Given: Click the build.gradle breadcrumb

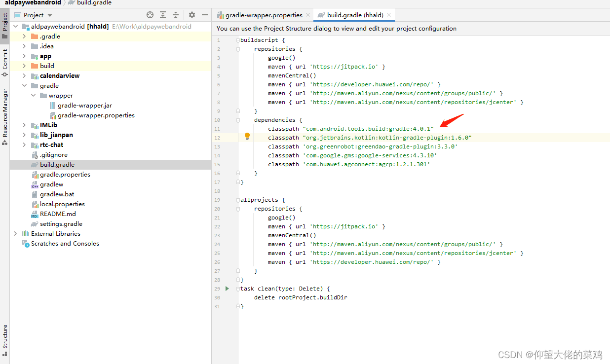Looking at the screenshot, I should pyautogui.click(x=94, y=2).
